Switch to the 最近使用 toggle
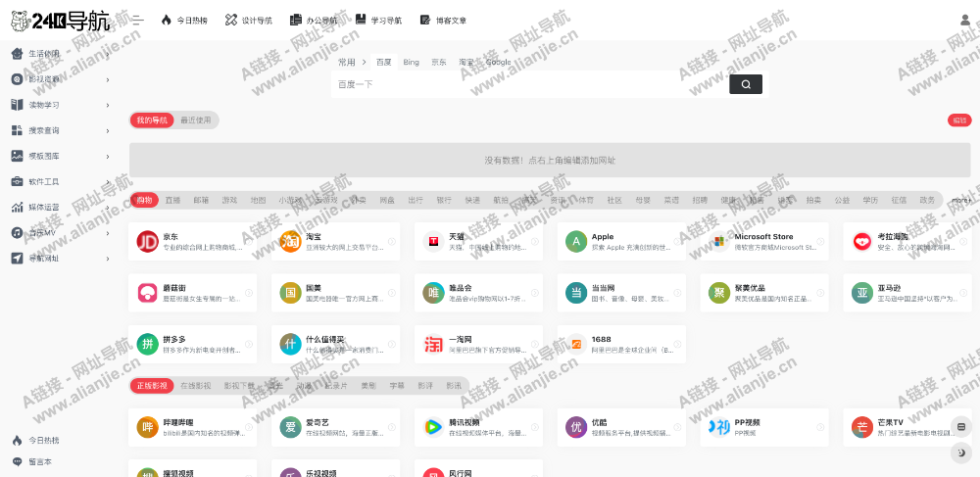The image size is (980, 477). click(196, 119)
